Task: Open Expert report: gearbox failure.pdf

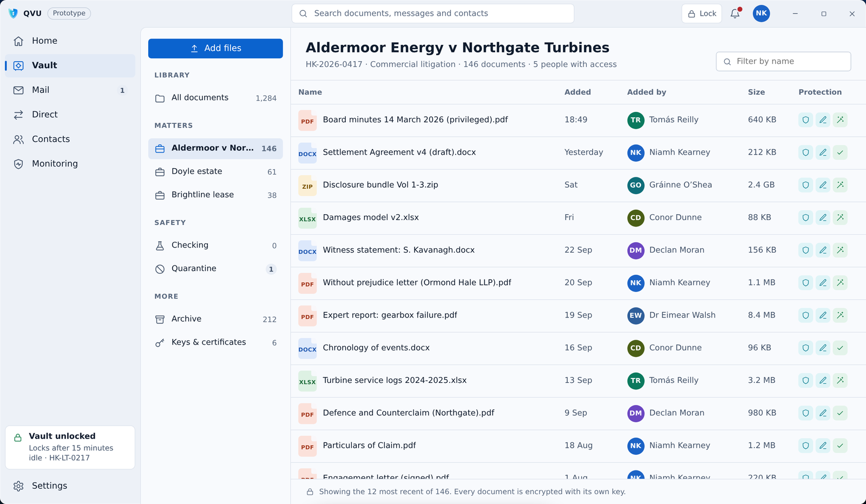Action: (390, 315)
